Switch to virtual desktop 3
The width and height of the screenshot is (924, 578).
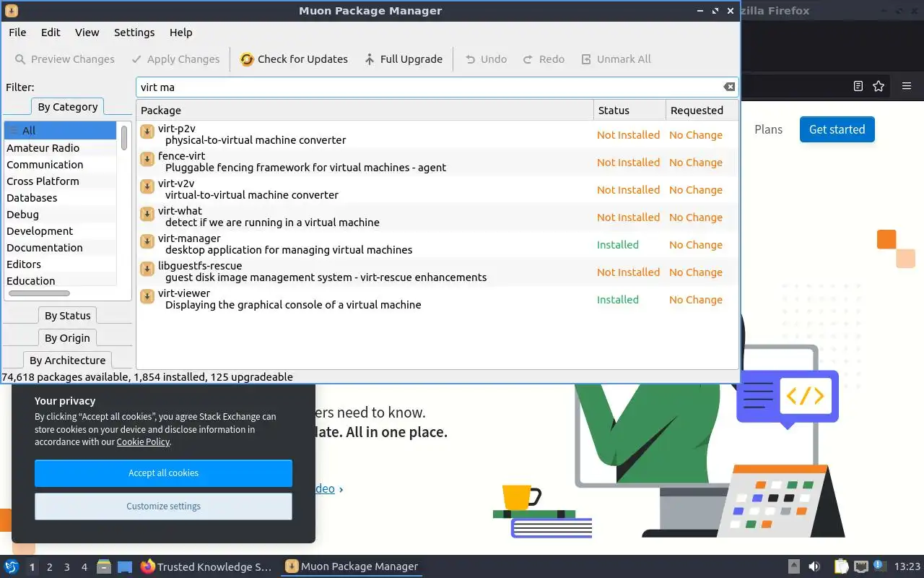[66, 567]
